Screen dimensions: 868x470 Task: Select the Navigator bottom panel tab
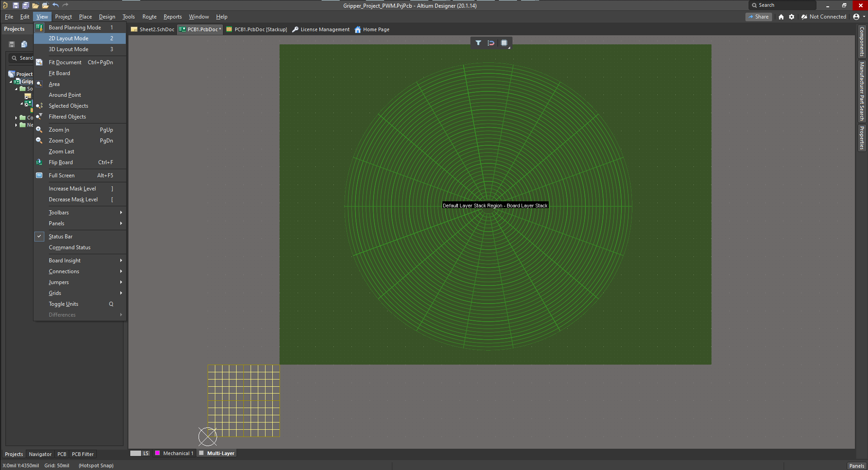(x=40, y=454)
